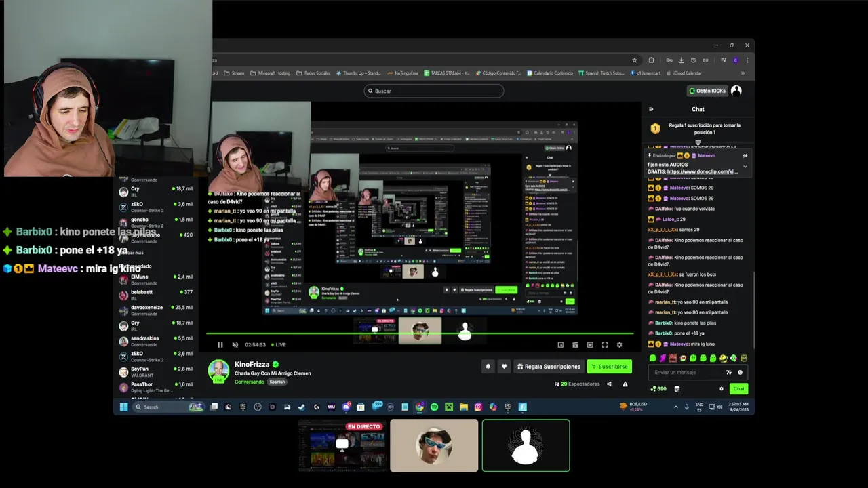Unmute the stream player volume
The width and height of the screenshot is (868, 488).
(x=235, y=345)
